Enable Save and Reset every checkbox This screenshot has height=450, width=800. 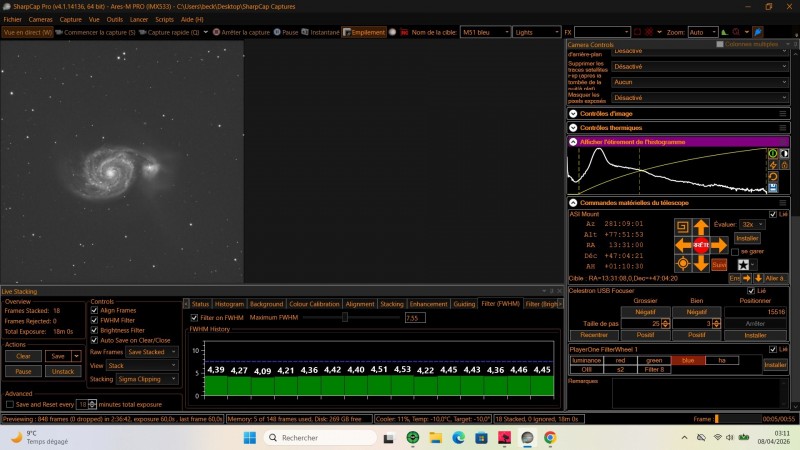(x=10, y=404)
